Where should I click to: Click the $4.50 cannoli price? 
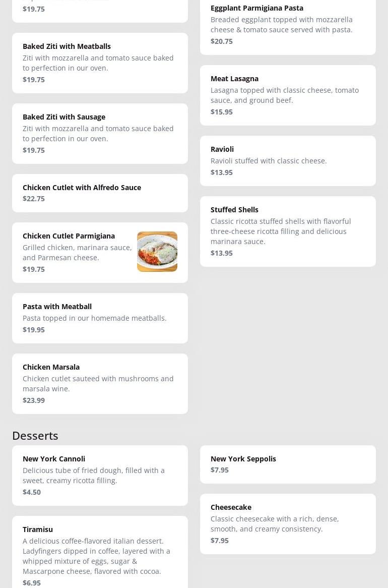32,492
